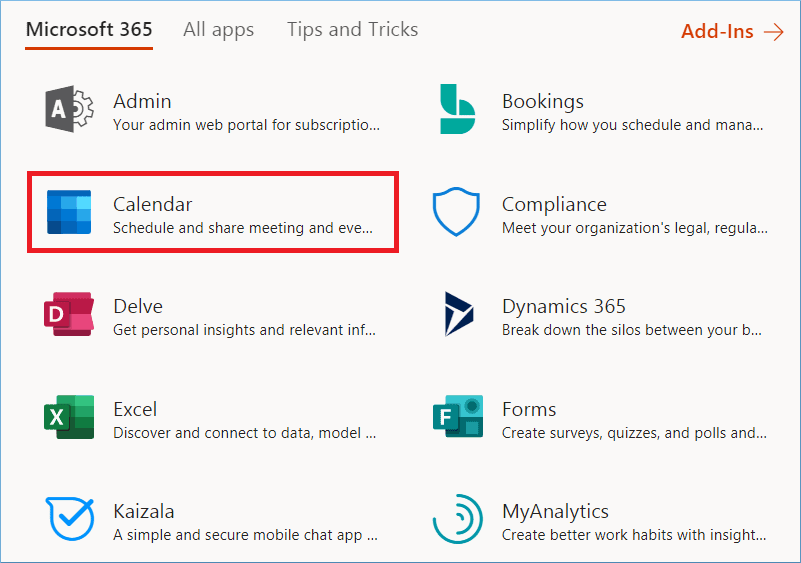The height and width of the screenshot is (563, 801).
Task: Open the Forms app icon
Action: [458, 418]
